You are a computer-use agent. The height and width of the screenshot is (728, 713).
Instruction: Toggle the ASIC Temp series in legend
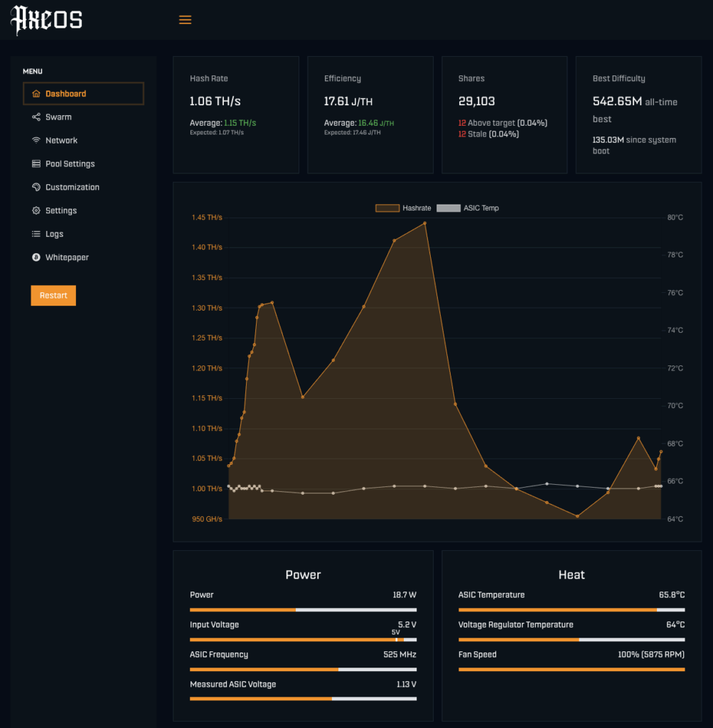(x=468, y=208)
